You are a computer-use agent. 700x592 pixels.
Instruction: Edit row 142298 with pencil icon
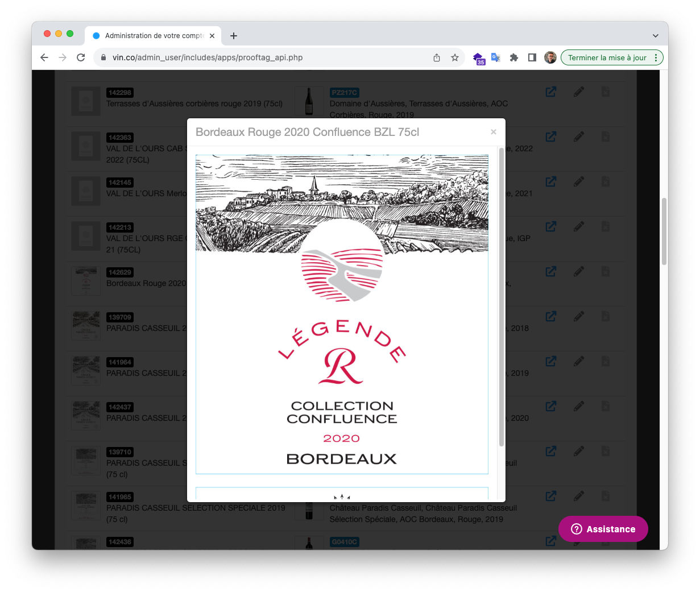(x=579, y=92)
